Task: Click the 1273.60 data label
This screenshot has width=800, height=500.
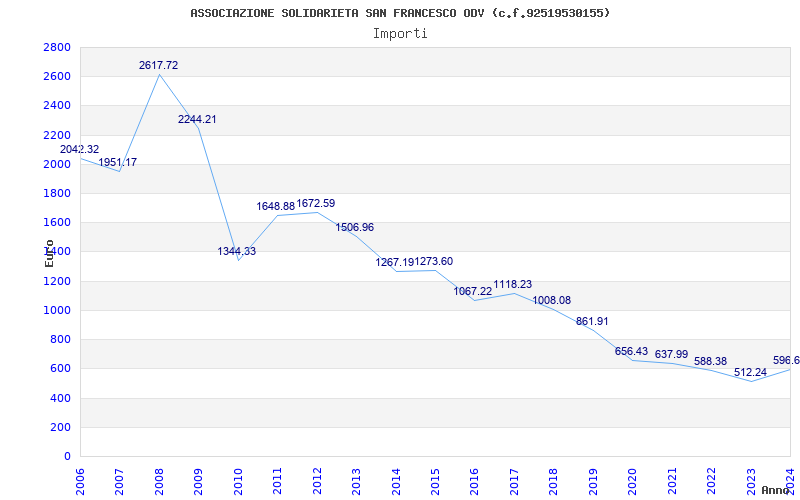Action: [434, 261]
